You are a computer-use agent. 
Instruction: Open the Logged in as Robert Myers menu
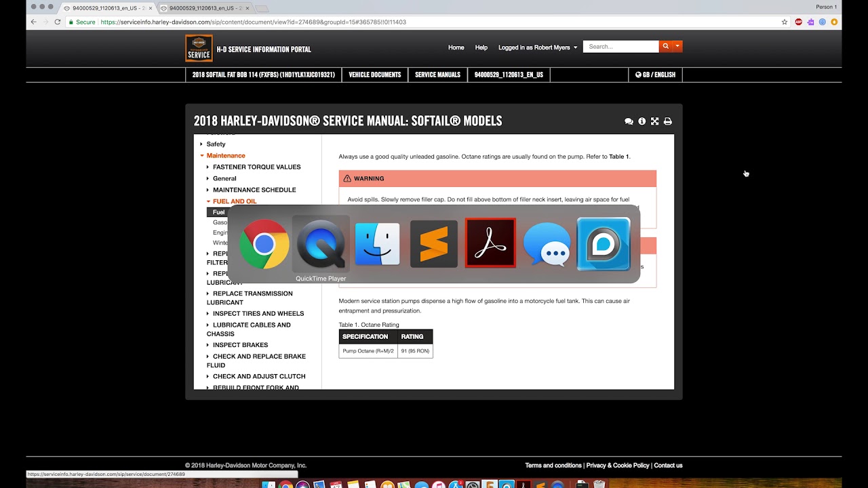tap(538, 47)
